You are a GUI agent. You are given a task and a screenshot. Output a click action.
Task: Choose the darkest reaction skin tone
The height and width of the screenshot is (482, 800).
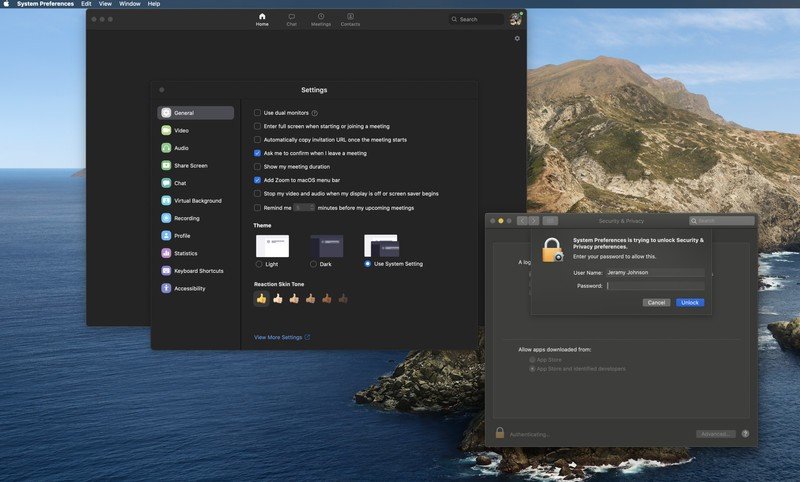click(343, 298)
